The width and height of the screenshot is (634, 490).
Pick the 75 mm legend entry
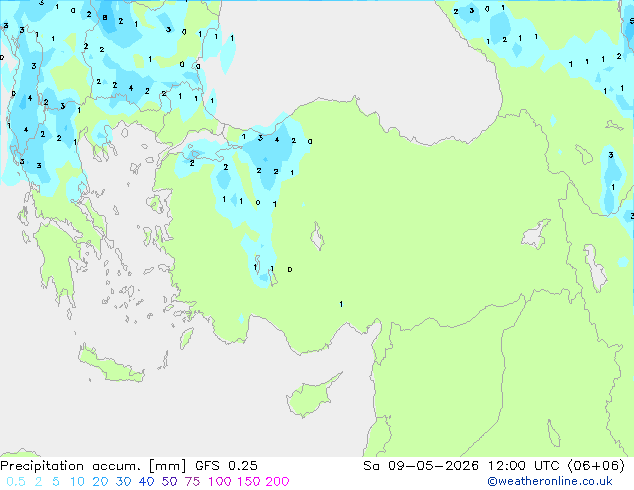tap(192, 482)
